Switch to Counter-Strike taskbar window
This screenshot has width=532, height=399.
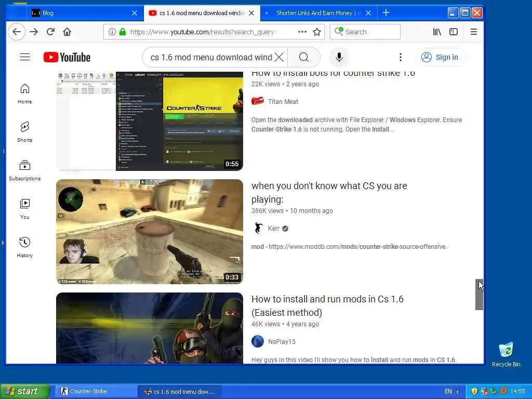pyautogui.click(x=95, y=391)
